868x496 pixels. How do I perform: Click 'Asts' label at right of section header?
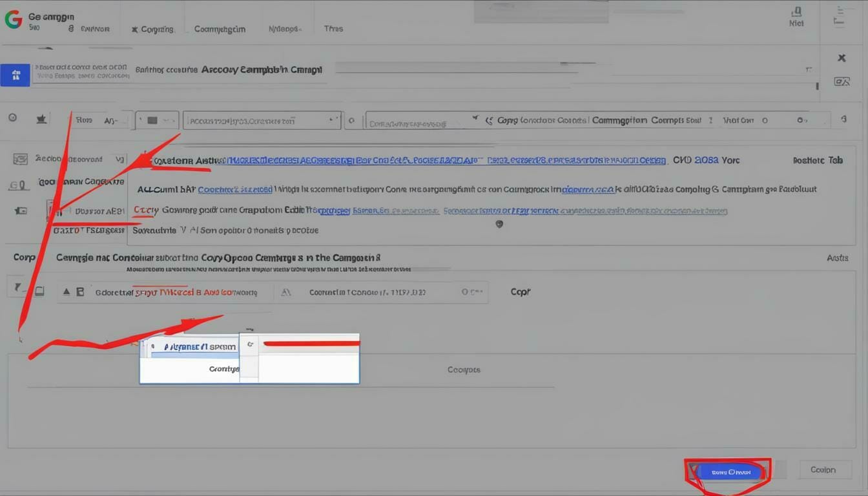838,258
